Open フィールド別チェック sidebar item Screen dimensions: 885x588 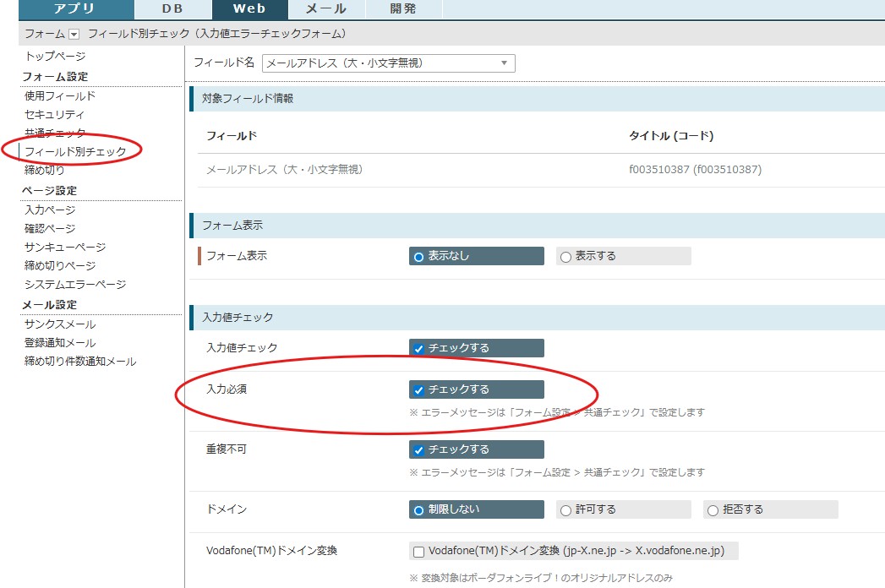coord(75,151)
